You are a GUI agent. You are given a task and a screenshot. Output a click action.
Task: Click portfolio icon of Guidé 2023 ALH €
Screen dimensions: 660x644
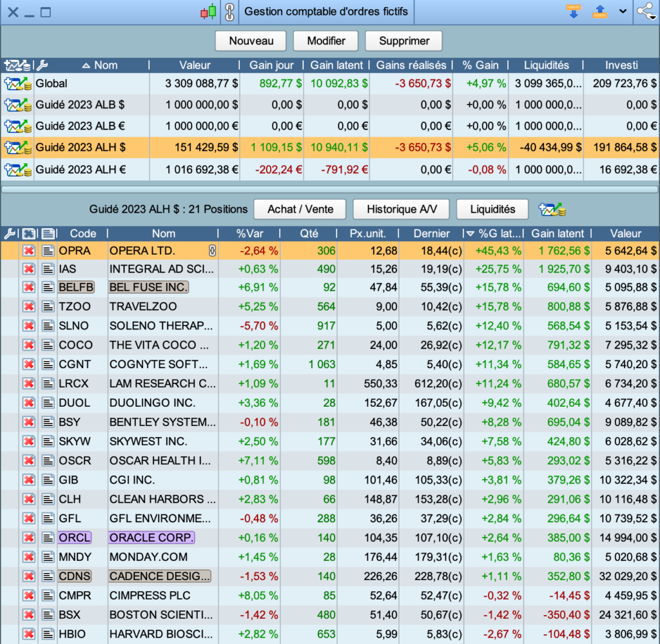(17, 170)
